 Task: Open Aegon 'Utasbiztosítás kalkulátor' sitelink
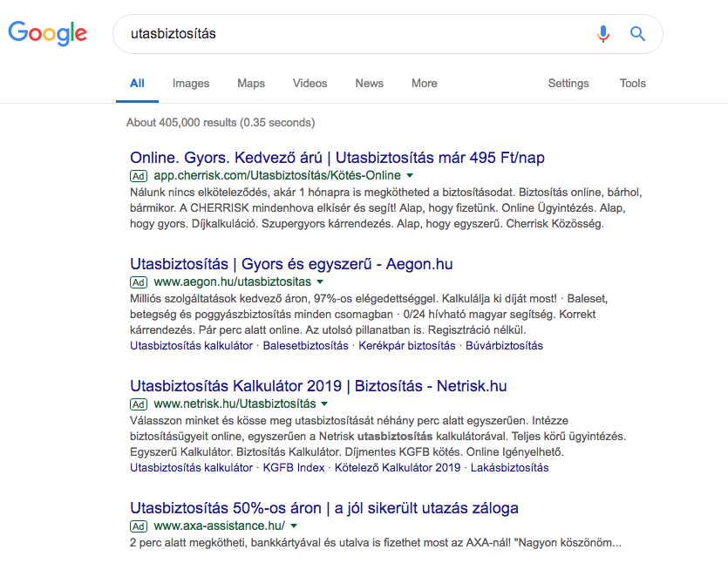tap(191, 346)
